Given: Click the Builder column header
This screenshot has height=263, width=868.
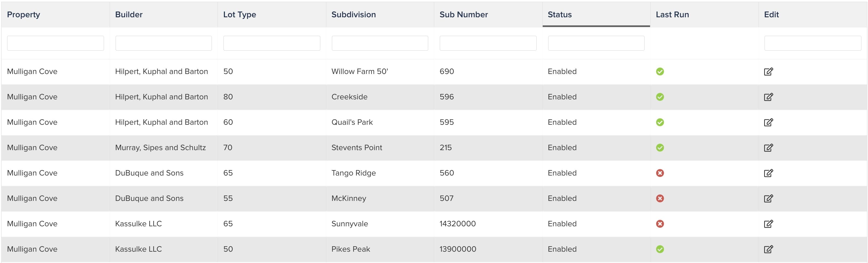Looking at the screenshot, I should [129, 15].
